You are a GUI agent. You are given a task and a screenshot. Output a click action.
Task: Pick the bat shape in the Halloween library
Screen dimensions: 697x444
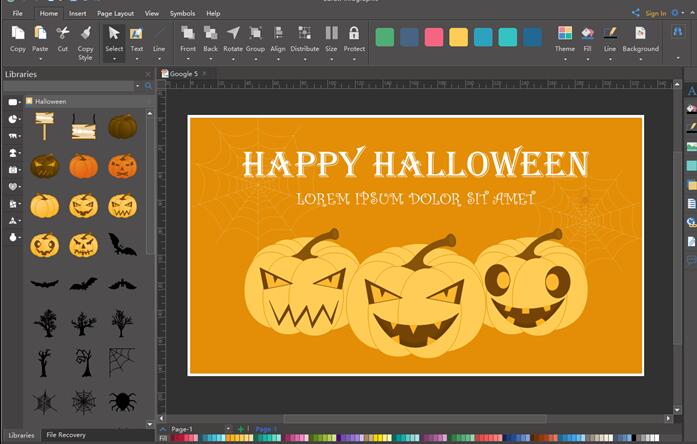pyautogui.click(x=122, y=244)
